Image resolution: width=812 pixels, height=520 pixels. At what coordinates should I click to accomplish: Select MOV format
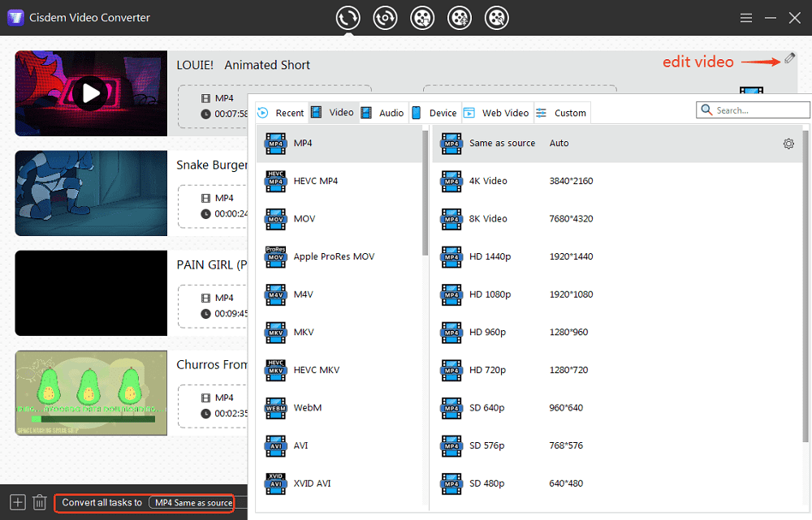pos(339,219)
